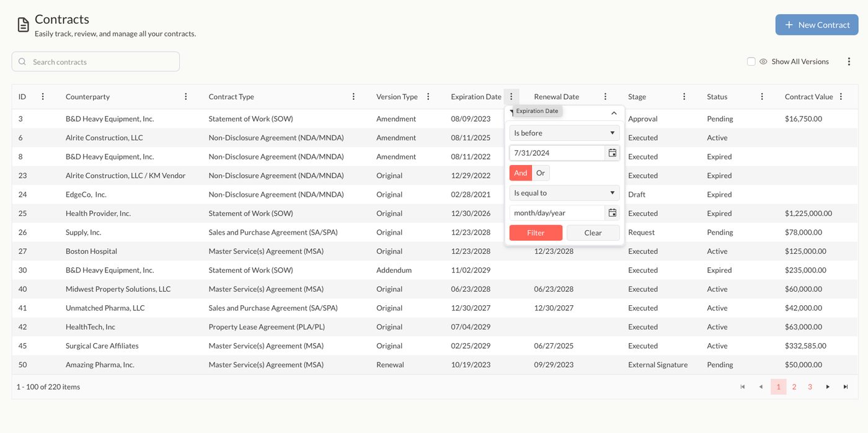Viewport: 868px width, 433px height.
Task: Tick the Show All Versions checkbox
Action: pyautogui.click(x=751, y=61)
